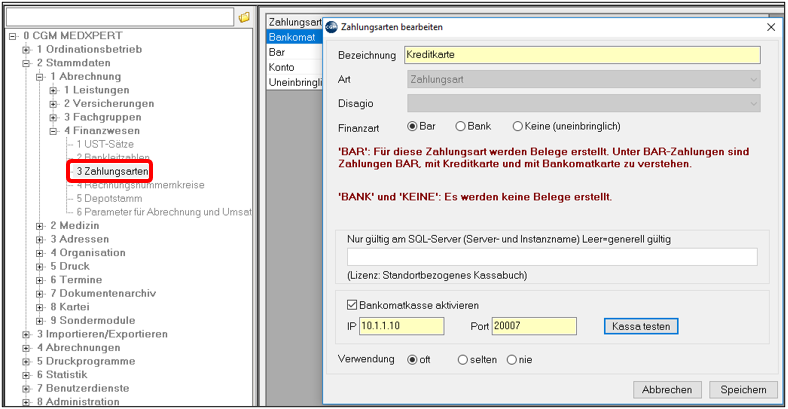788x409 pixels.
Task: Select the Bankomat row in list
Action: pos(294,37)
